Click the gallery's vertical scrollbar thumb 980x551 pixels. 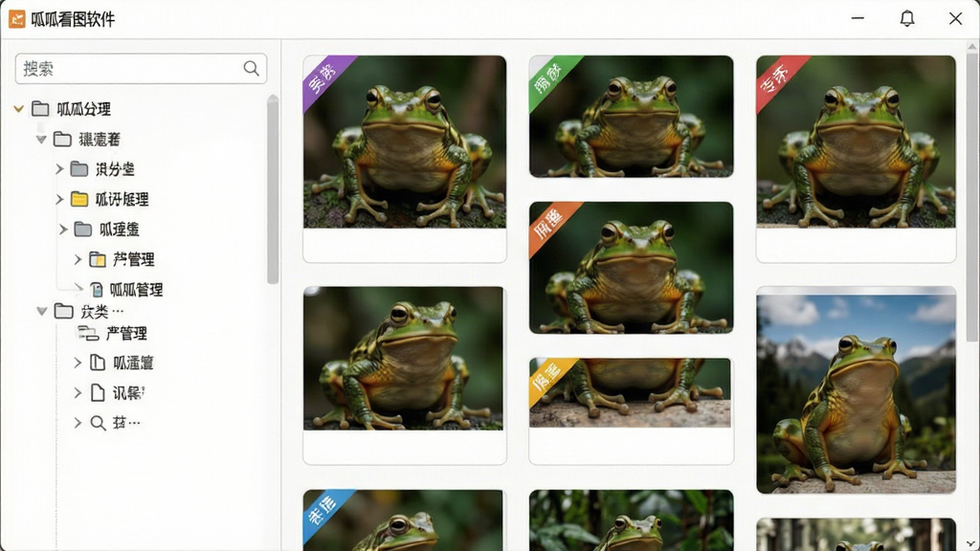click(x=972, y=197)
